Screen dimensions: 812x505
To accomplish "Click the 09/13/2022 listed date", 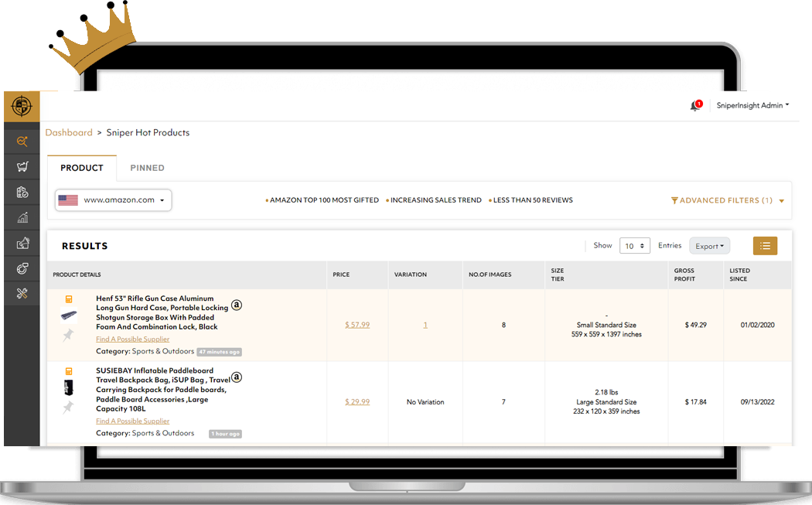I will [x=758, y=401].
